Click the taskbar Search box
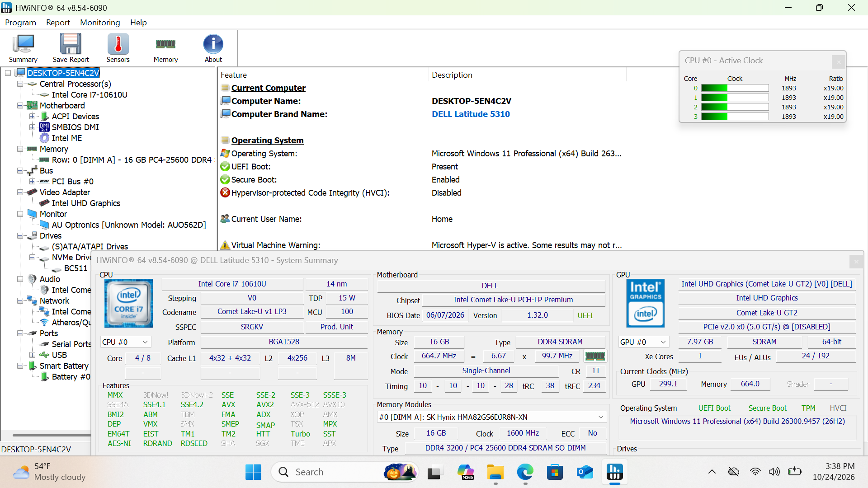 tap(344, 472)
